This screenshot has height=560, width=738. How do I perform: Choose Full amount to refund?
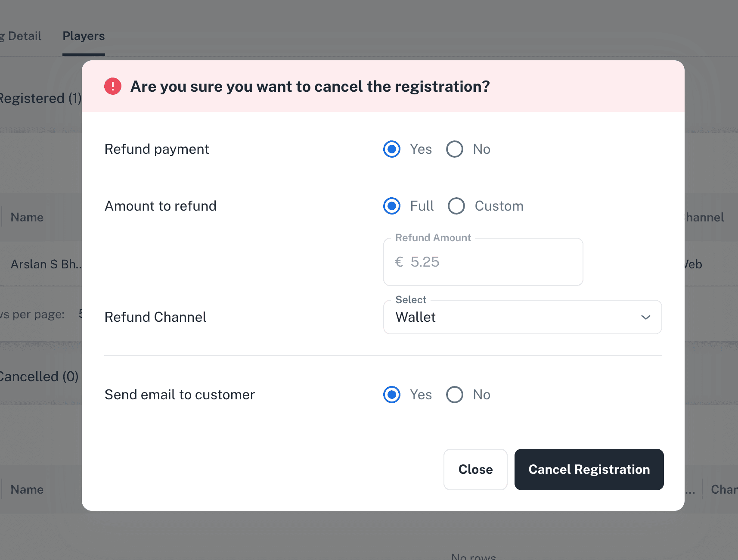[x=392, y=206]
